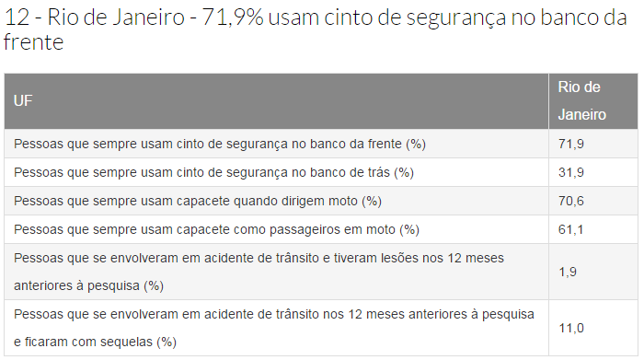Click 'anteriores à pesquisa (%)' text line
This screenshot has height=360, width=644.
(88, 285)
